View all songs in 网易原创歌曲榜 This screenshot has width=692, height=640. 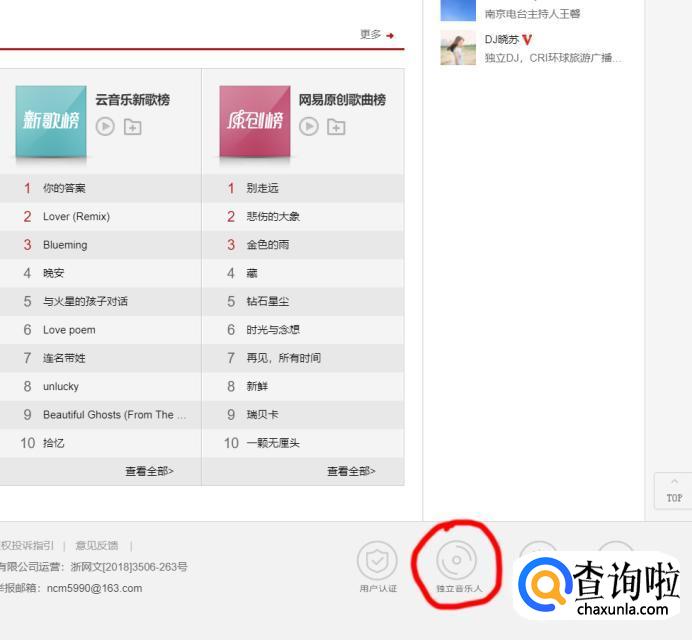point(351,471)
